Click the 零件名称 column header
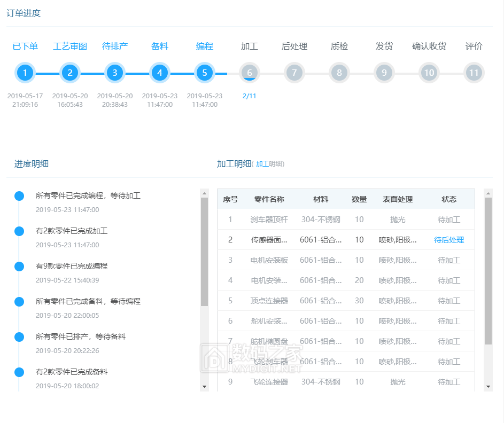 [x=269, y=199]
